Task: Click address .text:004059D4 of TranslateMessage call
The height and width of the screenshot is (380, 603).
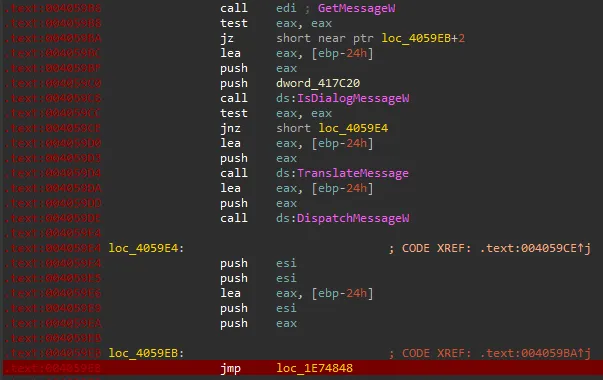Action: coord(53,173)
